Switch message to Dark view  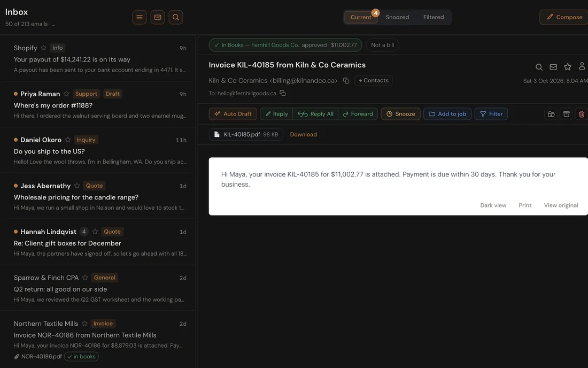(x=493, y=205)
